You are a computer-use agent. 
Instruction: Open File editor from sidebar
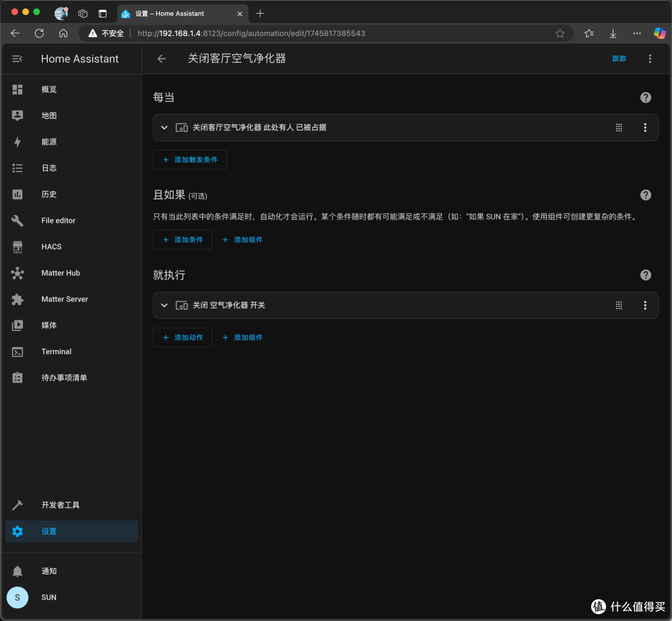click(x=72, y=220)
